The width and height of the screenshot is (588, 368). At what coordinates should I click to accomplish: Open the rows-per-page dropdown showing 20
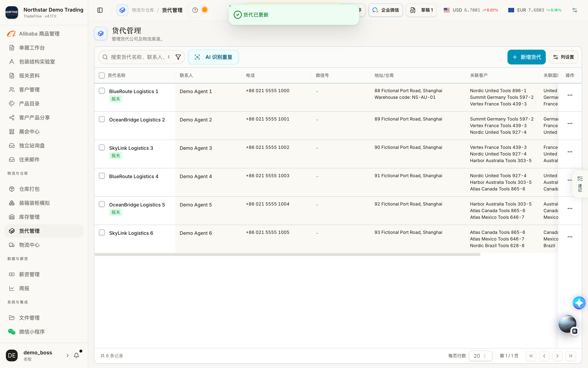tap(480, 356)
